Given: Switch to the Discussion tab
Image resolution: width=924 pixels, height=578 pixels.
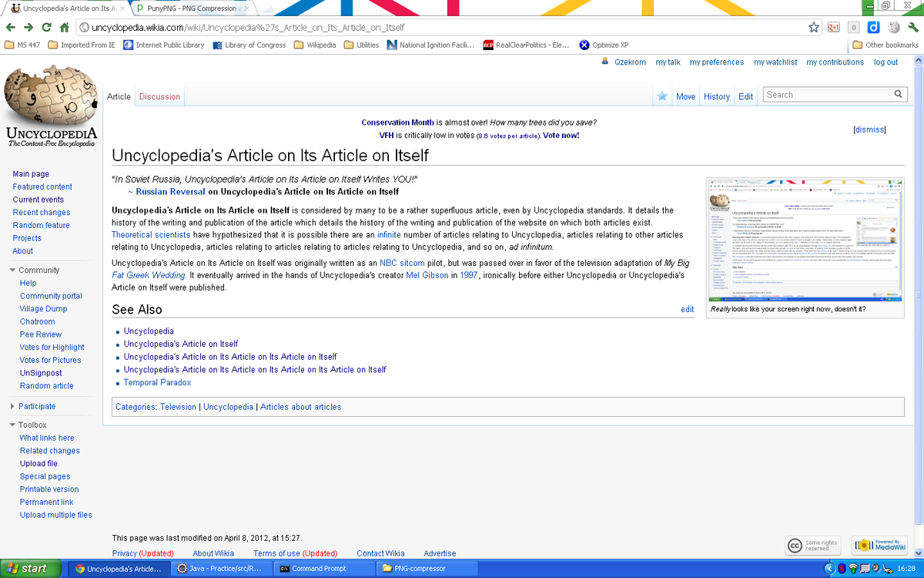Looking at the screenshot, I should click(x=159, y=96).
